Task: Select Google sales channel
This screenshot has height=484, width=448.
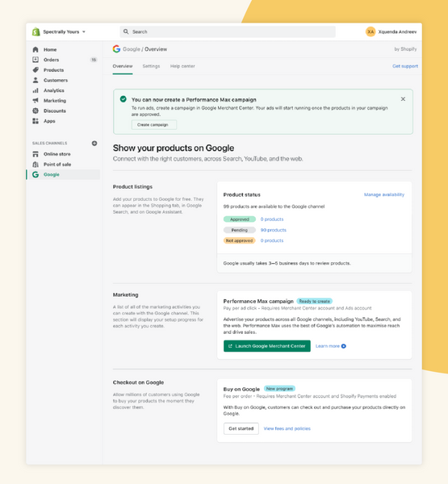Action: tap(52, 174)
